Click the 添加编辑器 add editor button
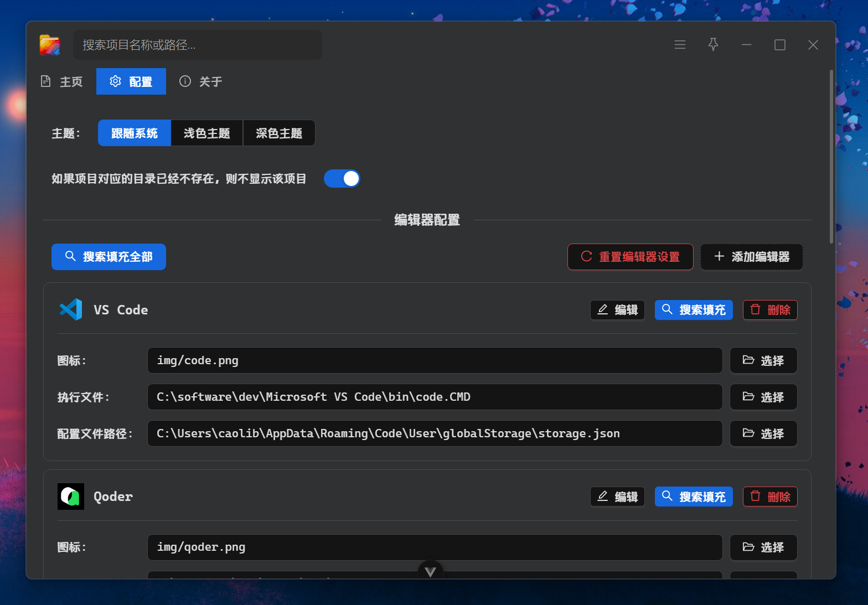This screenshot has height=605, width=868. pos(751,257)
